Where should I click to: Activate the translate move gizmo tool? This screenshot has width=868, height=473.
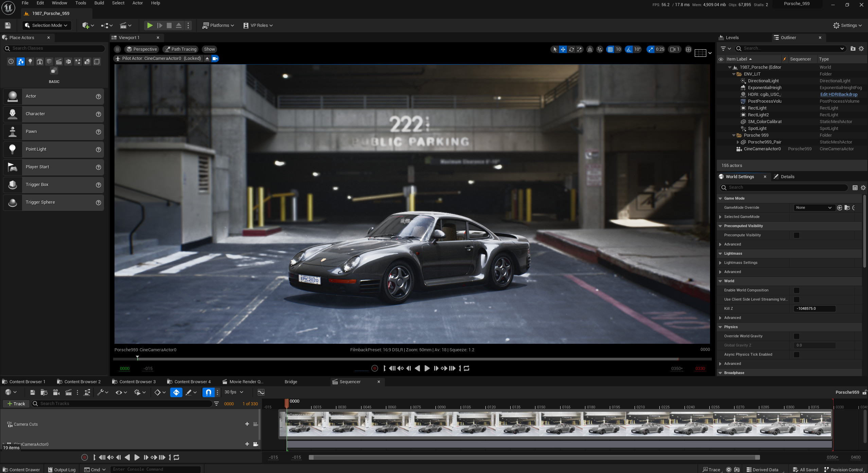pos(563,49)
